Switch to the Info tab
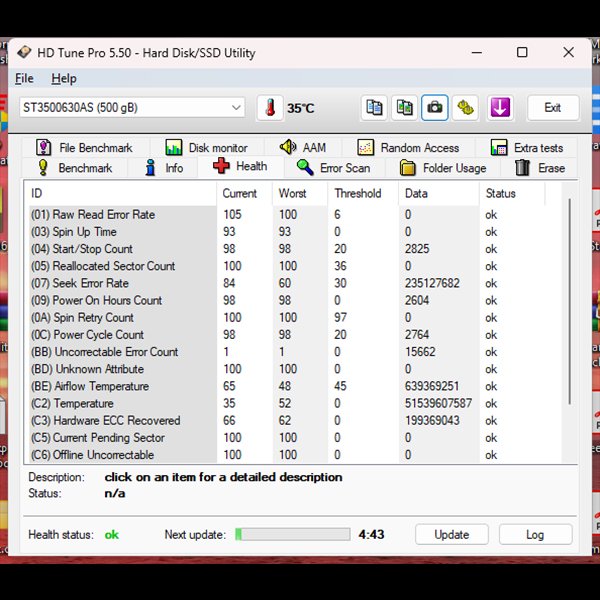The width and height of the screenshot is (600, 600). 164,168
